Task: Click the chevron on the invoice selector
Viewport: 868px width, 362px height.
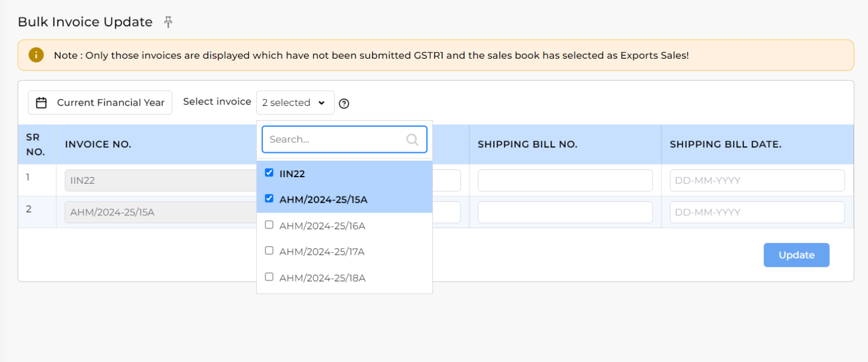Action: pos(323,103)
